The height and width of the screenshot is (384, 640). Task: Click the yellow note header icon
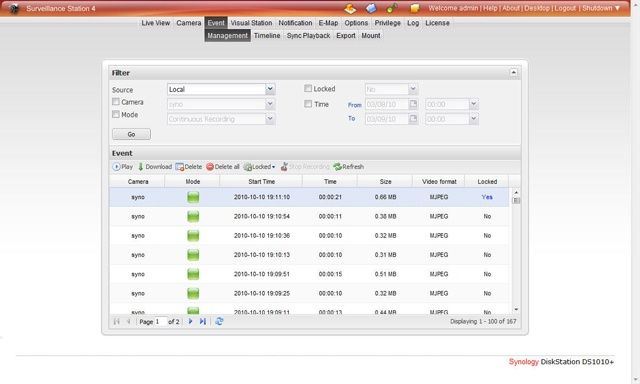(415, 8)
